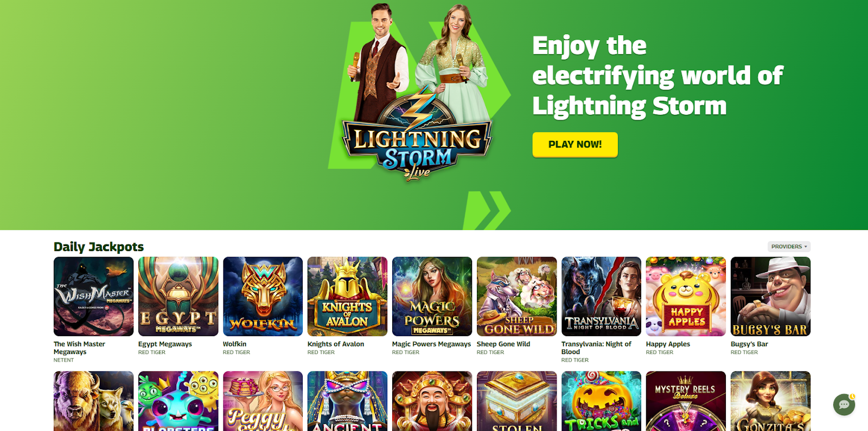Click the Sheep Gone Wild title link

click(503, 344)
